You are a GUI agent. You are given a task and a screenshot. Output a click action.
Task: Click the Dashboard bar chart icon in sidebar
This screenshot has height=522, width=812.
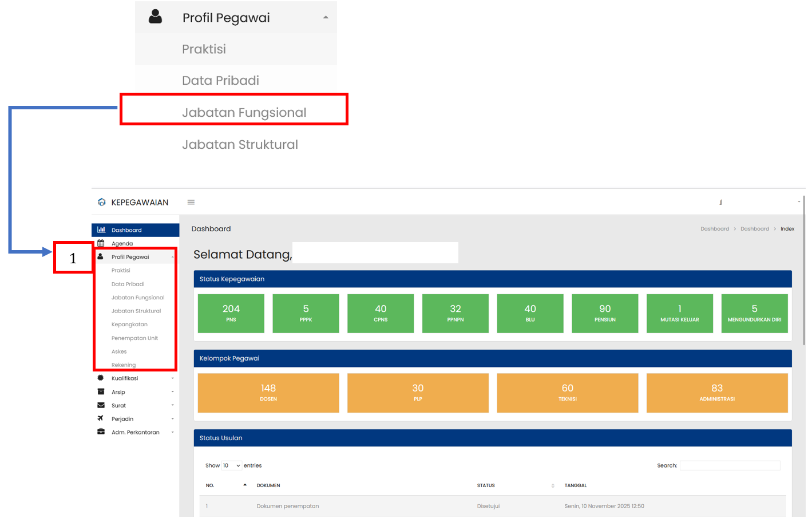tap(101, 230)
